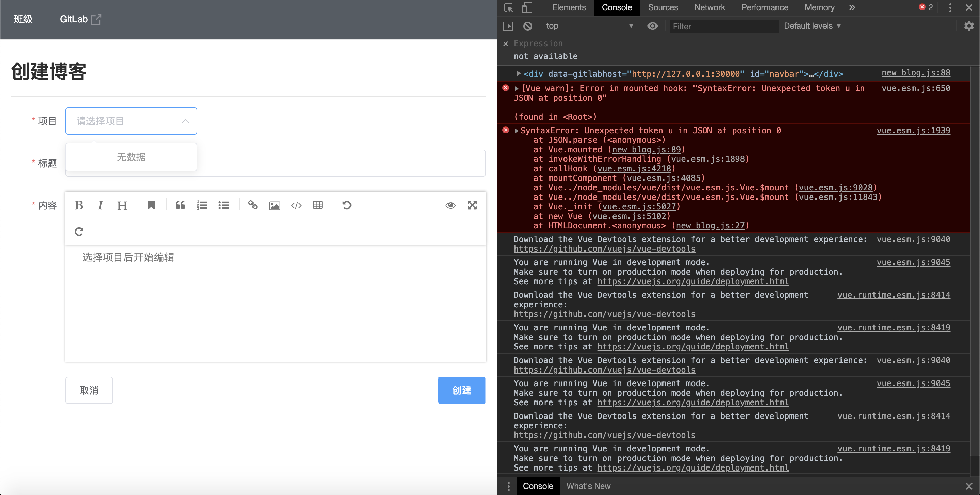Insert an image into the blog content

pyautogui.click(x=275, y=205)
